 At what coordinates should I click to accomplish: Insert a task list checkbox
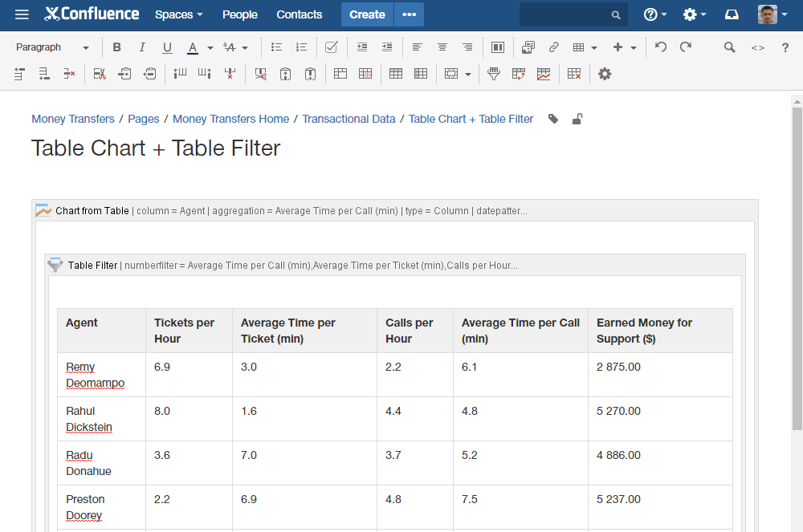click(332, 47)
